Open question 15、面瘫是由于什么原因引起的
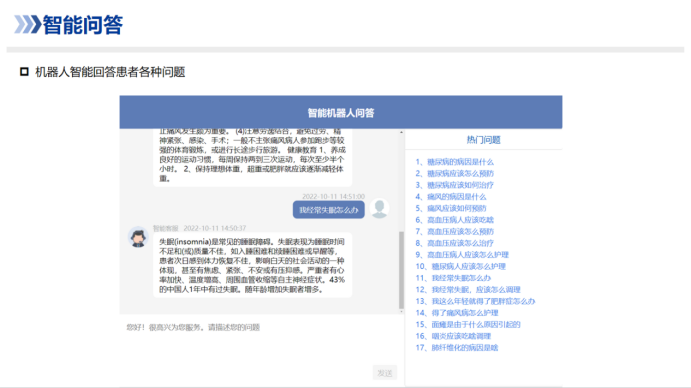The width and height of the screenshot is (691, 388). (468, 325)
